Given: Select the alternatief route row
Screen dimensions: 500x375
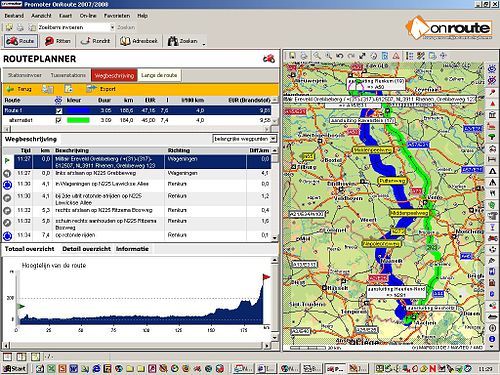Looking at the screenshot, I should (x=137, y=120).
